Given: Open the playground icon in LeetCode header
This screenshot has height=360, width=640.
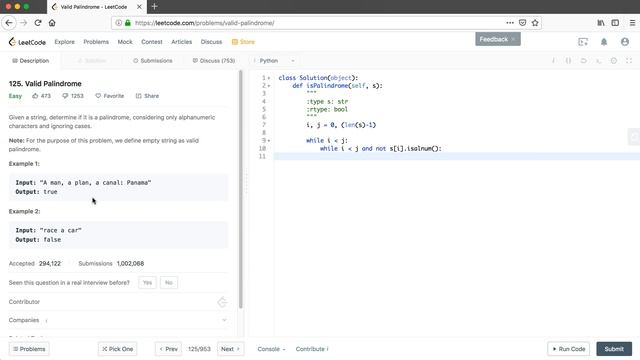Looking at the screenshot, I should tap(583, 42).
